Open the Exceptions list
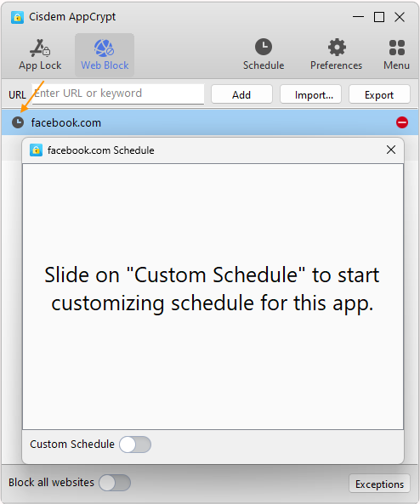The image size is (420, 504). (379, 484)
